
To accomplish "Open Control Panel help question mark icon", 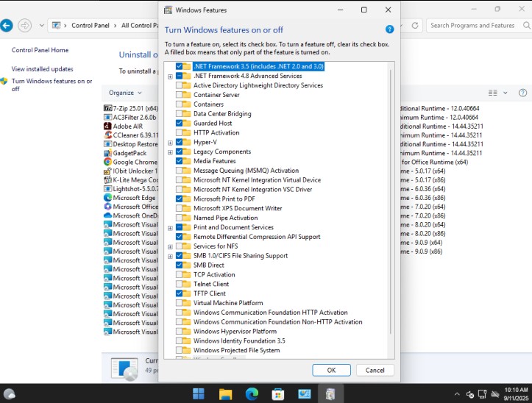I will [x=523, y=93].
